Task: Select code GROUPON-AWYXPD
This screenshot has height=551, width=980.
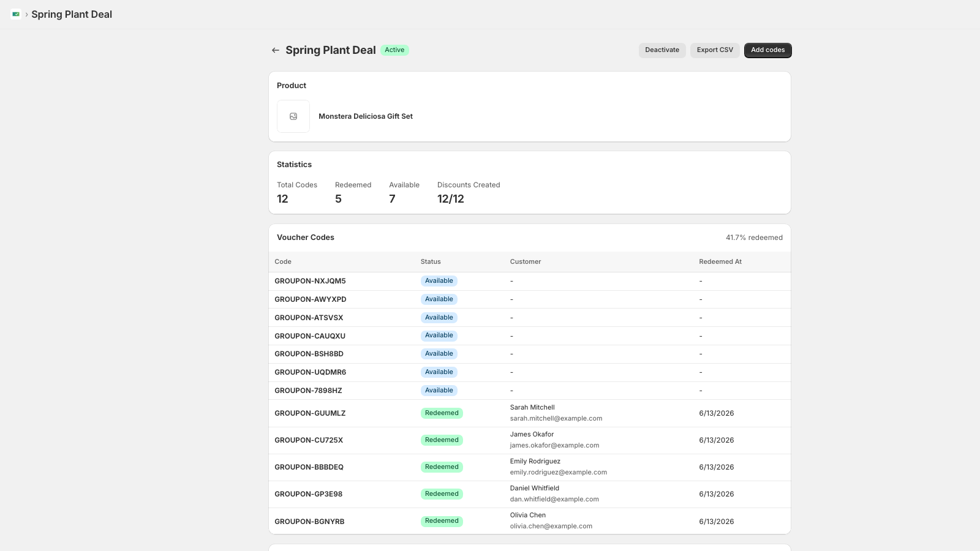Action: (x=311, y=299)
